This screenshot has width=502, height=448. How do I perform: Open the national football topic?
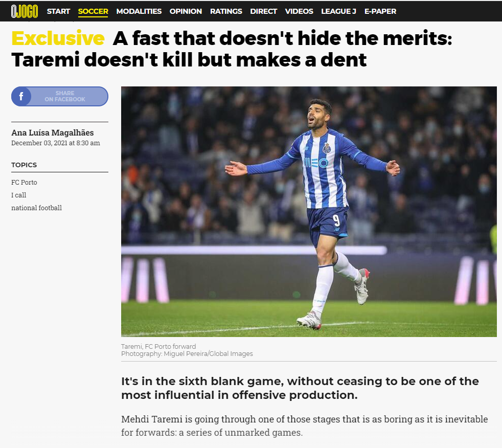pyautogui.click(x=36, y=208)
